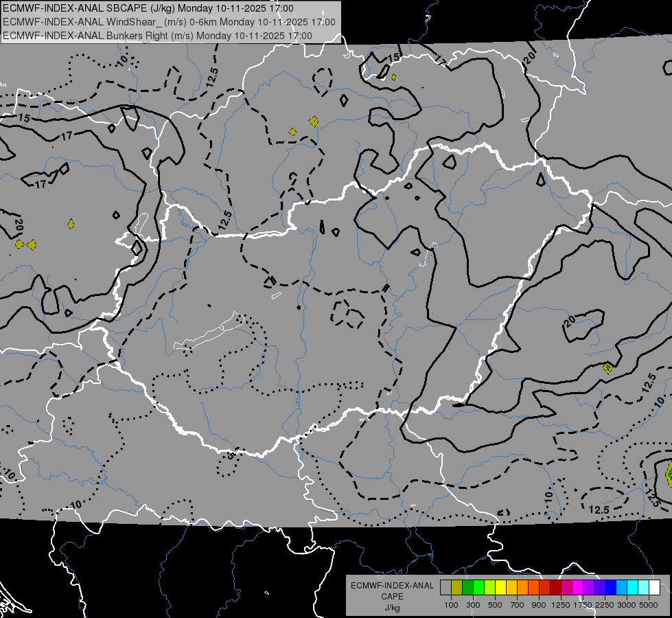Click the Bunkers Right title line
This screenshot has height=618, width=672.
(x=157, y=36)
